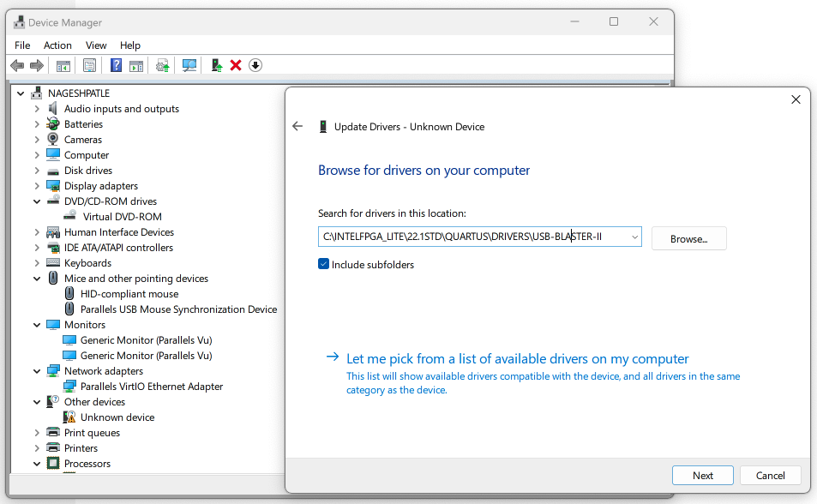Click the Show/Hide console tree icon
817x504 pixels.
coord(63,66)
